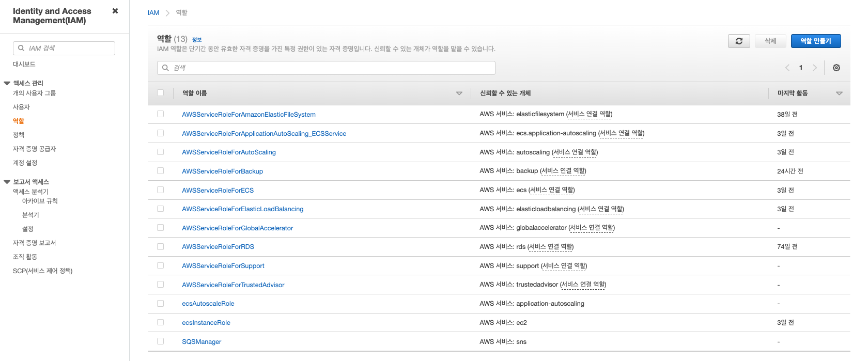Open 설정 under access analyzer

(28, 229)
